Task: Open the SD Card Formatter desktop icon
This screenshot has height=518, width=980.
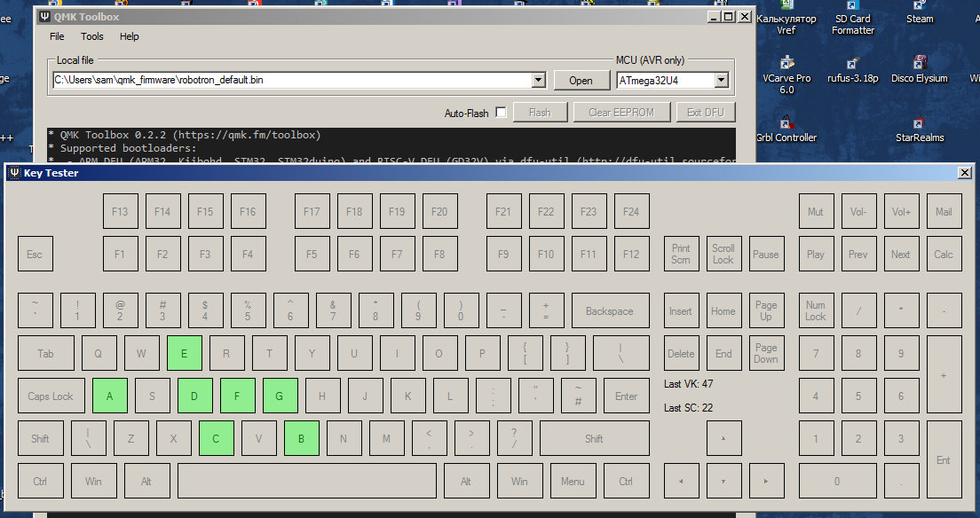Action: tap(852, 18)
